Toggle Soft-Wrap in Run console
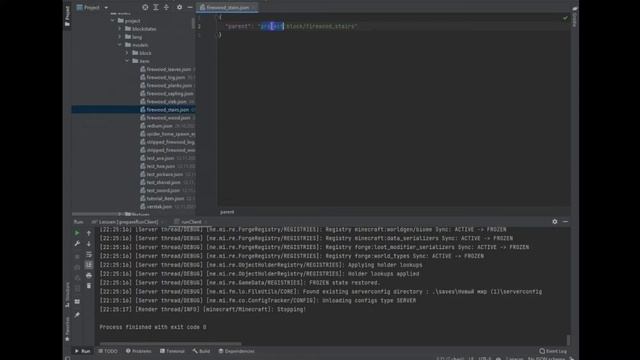The image size is (640, 360). pyautogui.click(x=89, y=254)
